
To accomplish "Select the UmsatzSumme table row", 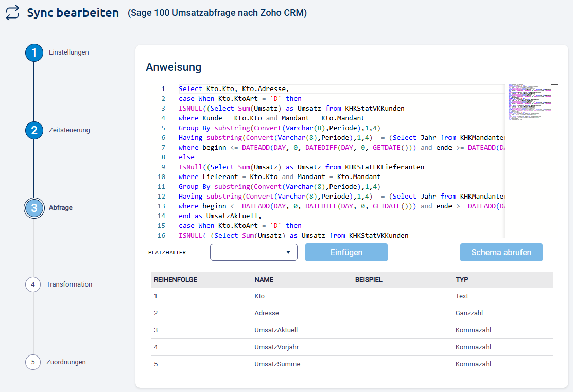I will click(x=352, y=364).
